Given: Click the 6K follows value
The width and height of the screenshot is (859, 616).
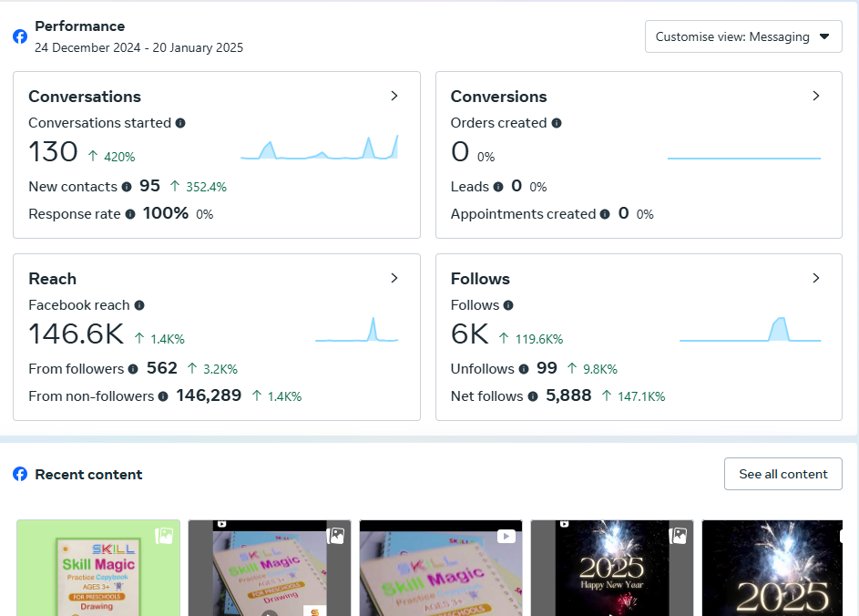Looking at the screenshot, I should pos(469,334).
